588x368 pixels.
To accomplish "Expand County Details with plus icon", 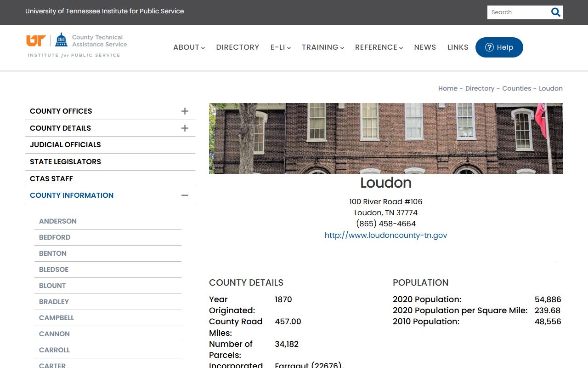I will [185, 128].
